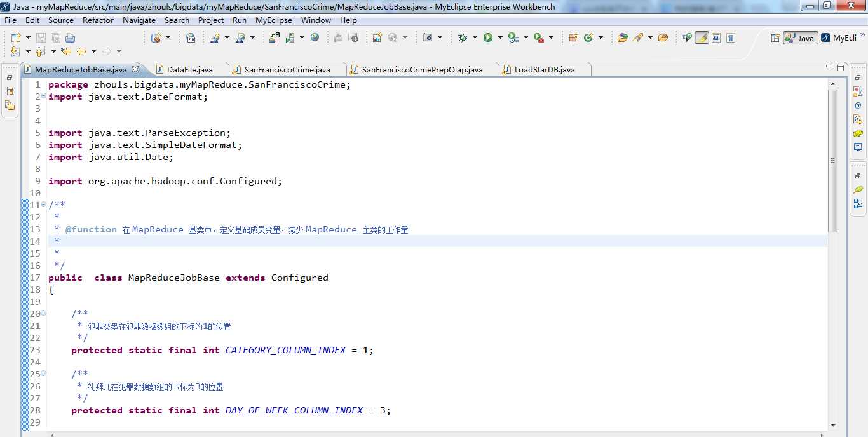
Task: Click the Debug bug icon
Action: click(463, 37)
